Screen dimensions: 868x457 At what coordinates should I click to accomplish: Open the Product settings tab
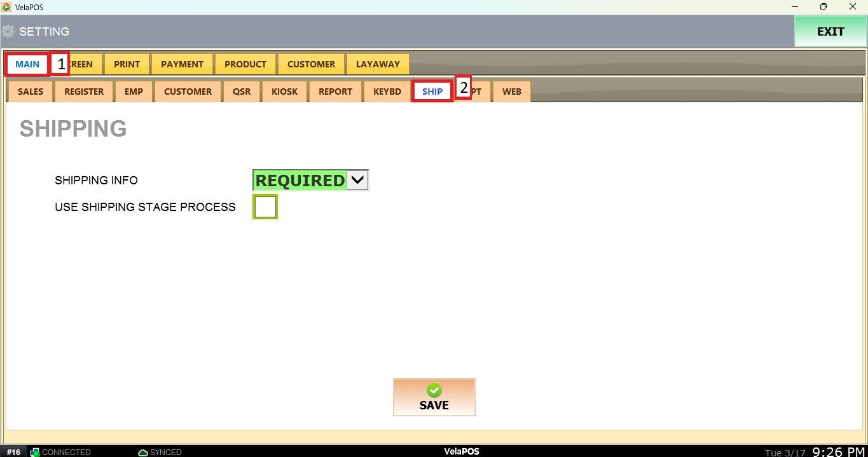pyautogui.click(x=245, y=64)
